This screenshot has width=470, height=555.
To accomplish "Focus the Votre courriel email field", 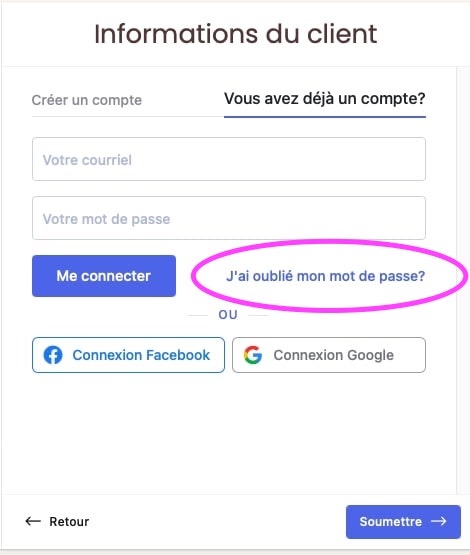I will coord(229,159).
